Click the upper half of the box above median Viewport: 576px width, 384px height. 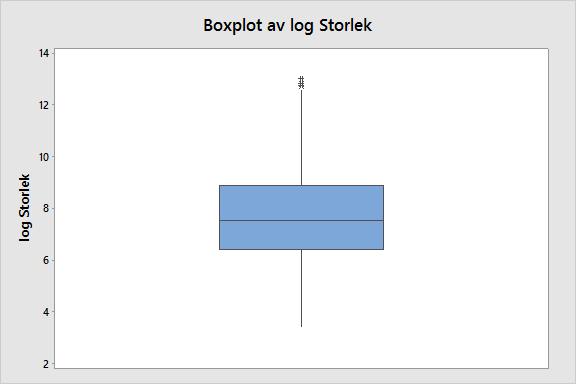coord(302,203)
